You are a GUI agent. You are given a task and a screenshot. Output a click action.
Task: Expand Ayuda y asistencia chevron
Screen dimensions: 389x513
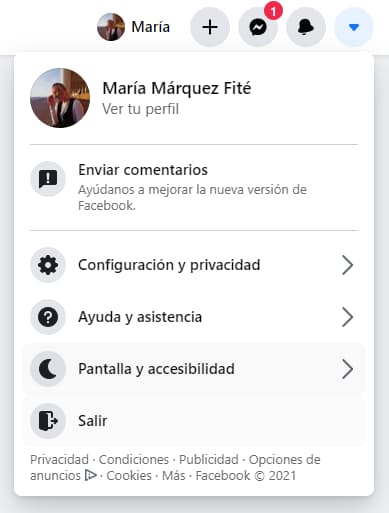point(347,317)
